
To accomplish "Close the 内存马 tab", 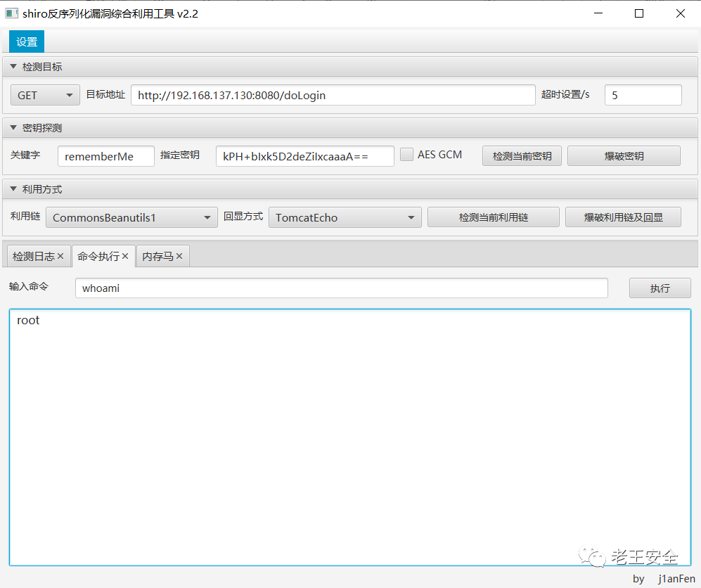I will (179, 256).
